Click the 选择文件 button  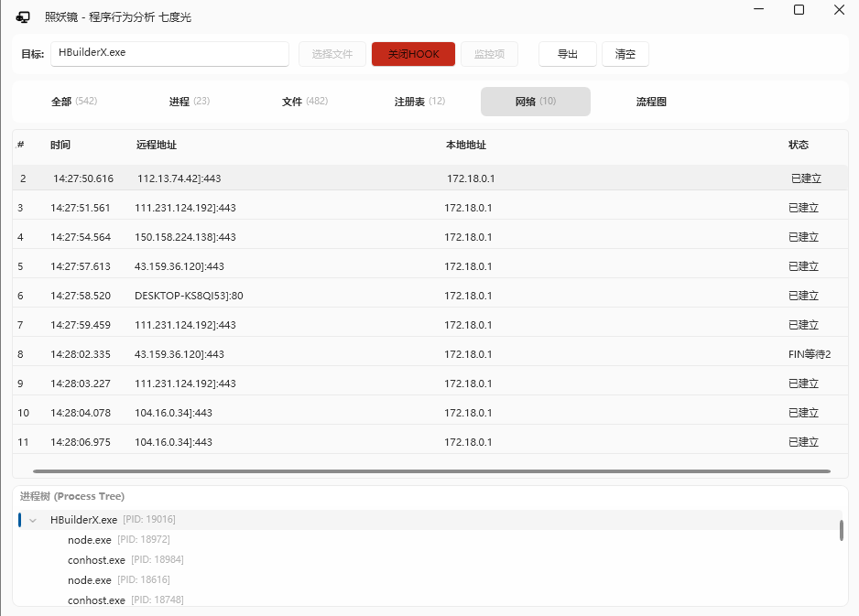(x=332, y=54)
